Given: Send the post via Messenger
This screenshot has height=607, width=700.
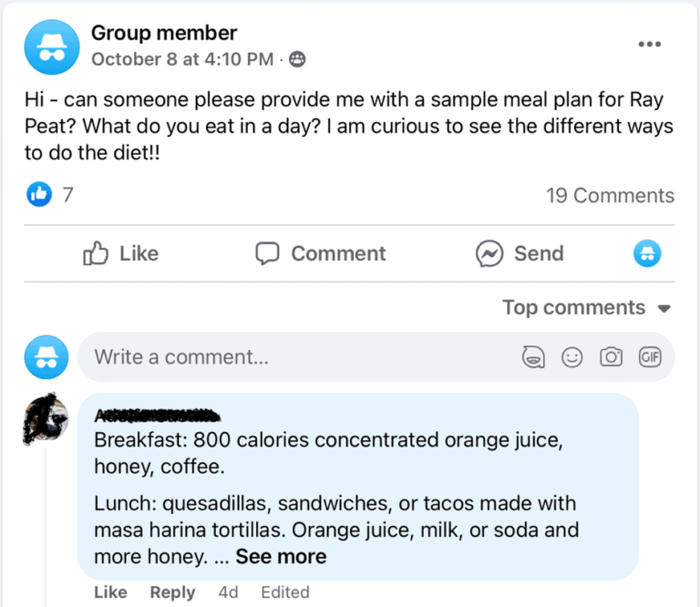Looking at the screenshot, I should point(520,253).
